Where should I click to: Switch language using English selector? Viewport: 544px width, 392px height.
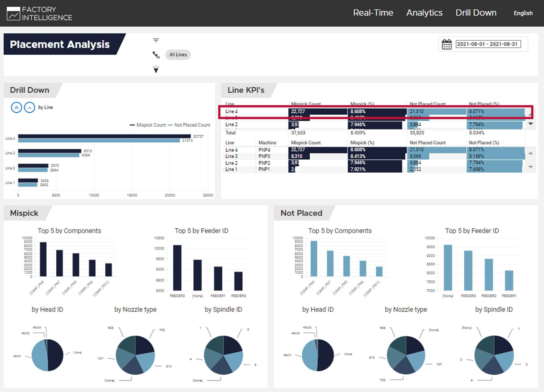(523, 13)
